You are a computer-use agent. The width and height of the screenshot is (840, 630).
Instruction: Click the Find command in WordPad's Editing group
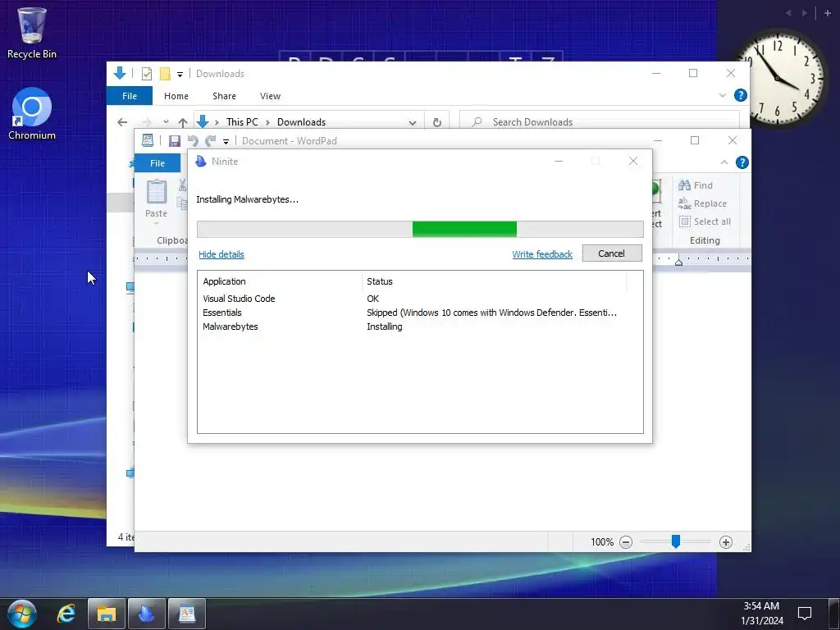point(696,185)
